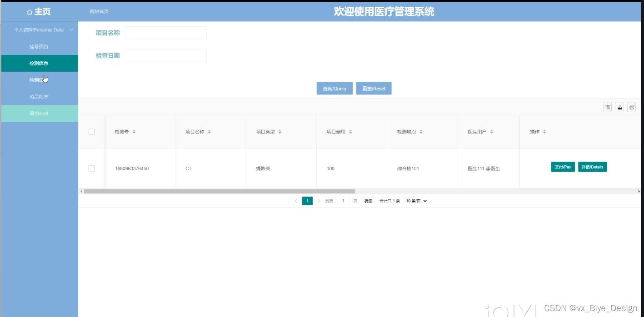Click the horizontal table scrollbar thumb

click(220, 191)
